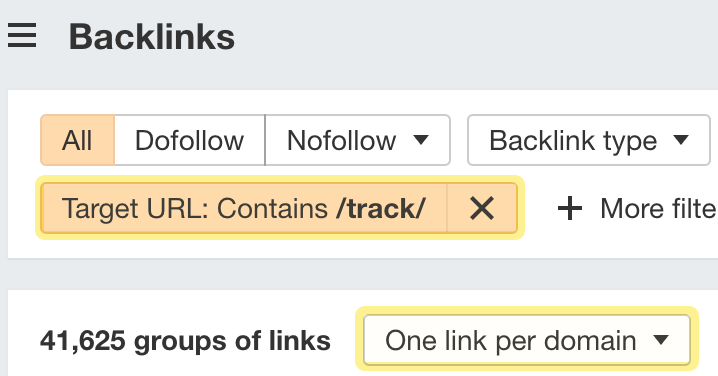Click the plus icon beside More filters
This screenshot has width=718, height=376.
(570, 209)
